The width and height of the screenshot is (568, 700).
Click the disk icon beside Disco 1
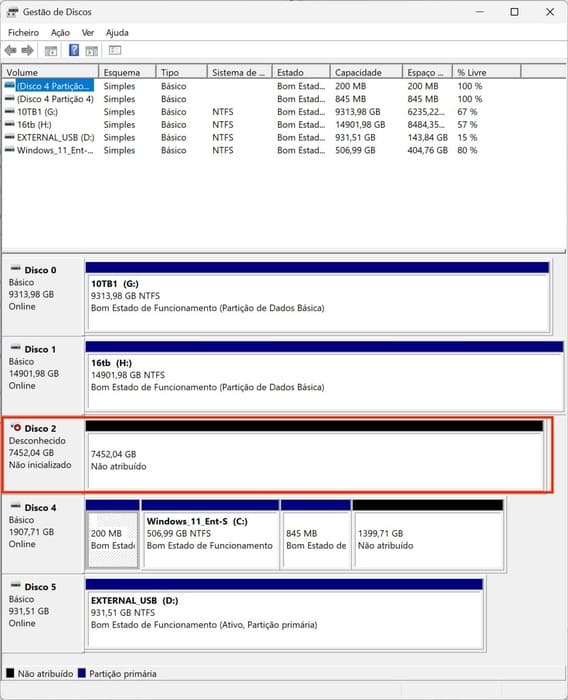(x=16, y=348)
